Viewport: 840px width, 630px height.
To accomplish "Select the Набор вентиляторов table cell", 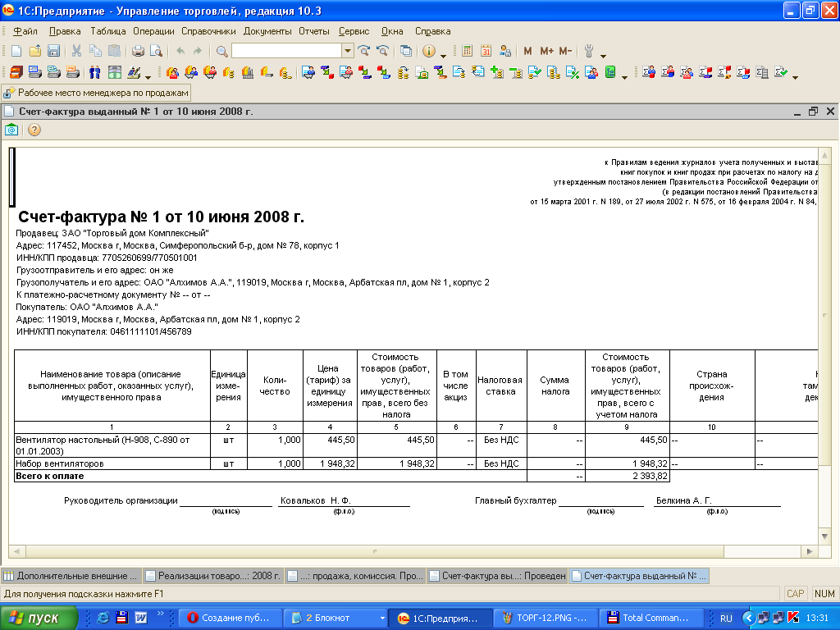I will [112, 463].
